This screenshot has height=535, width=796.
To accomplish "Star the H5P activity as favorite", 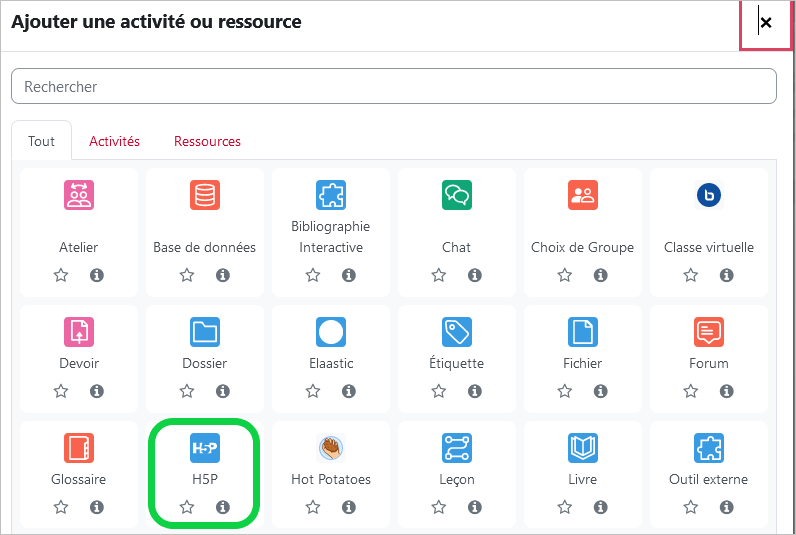I will pyautogui.click(x=187, y=507).
